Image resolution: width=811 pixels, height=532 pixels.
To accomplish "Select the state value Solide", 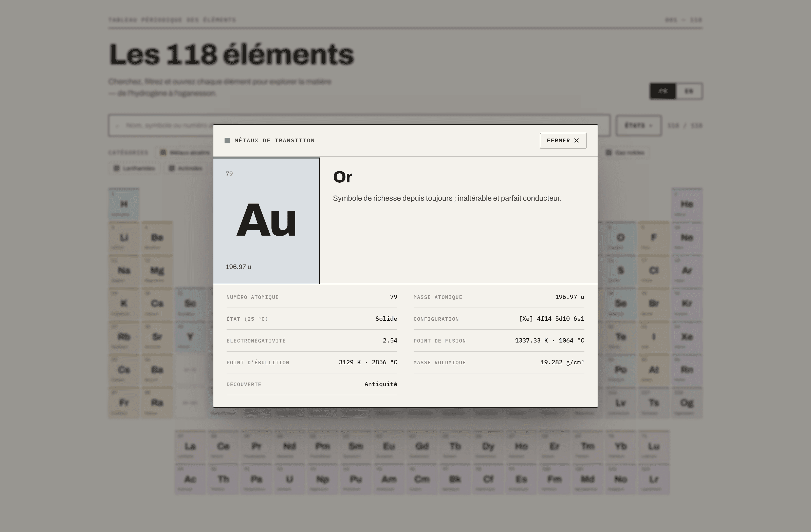I will (386, 319).
